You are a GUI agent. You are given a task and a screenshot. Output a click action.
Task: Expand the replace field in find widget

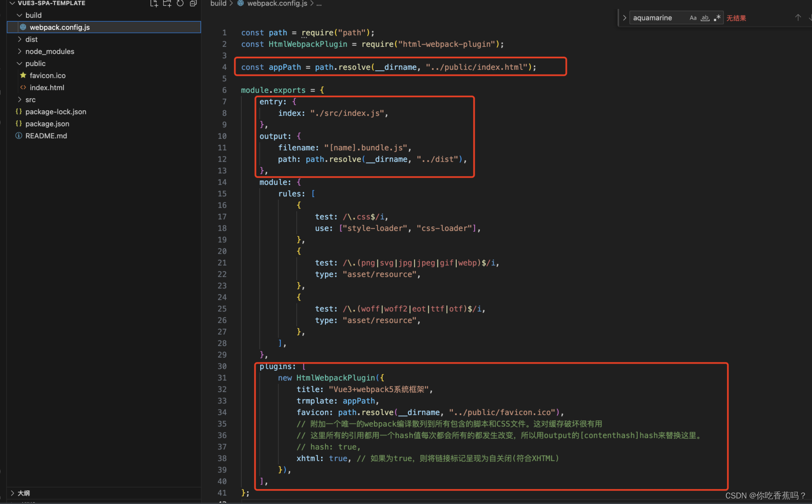(625, 18)
